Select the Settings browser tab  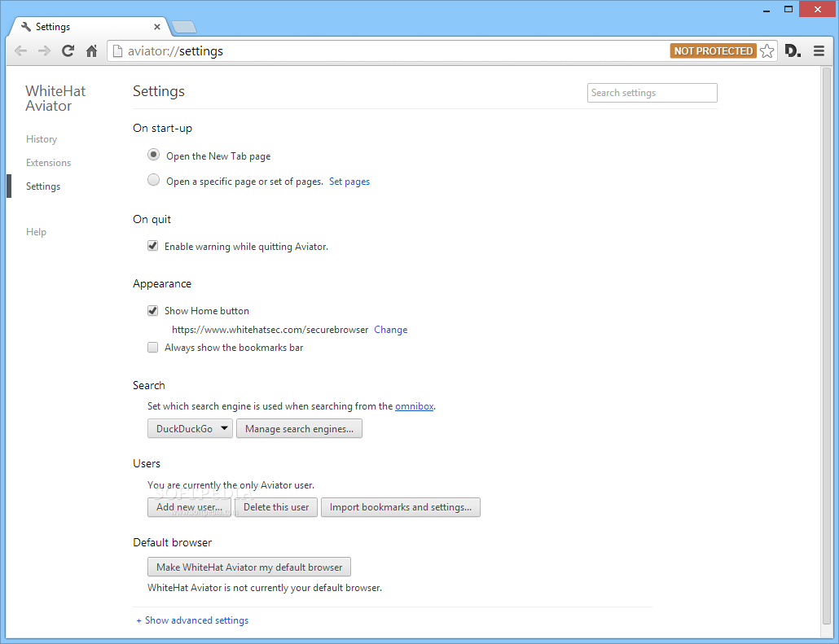click(x=88, y=27)
